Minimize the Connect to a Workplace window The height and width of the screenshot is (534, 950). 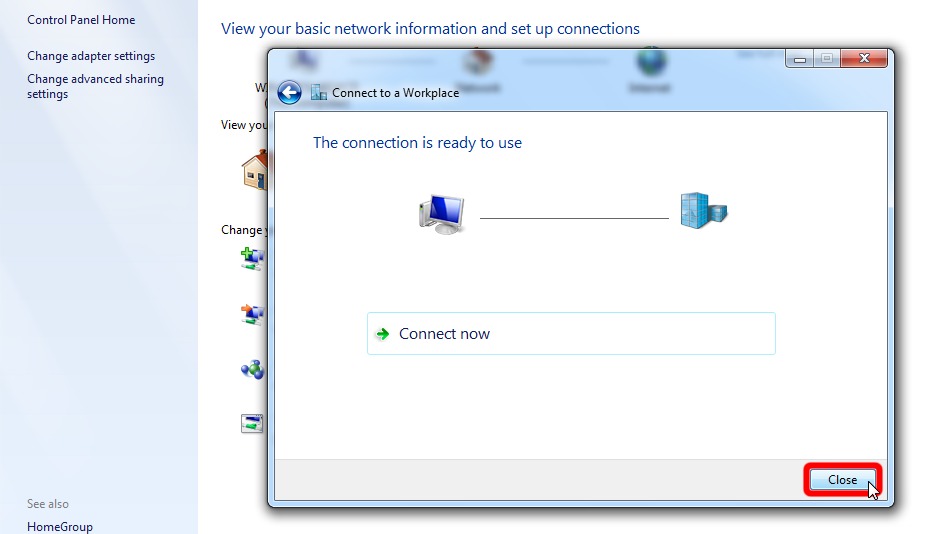800,59
